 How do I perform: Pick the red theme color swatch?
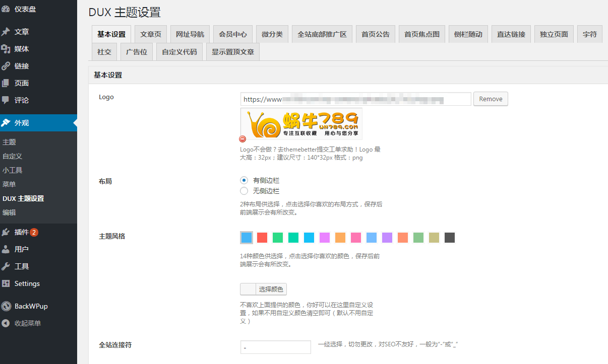pos(262,238)
